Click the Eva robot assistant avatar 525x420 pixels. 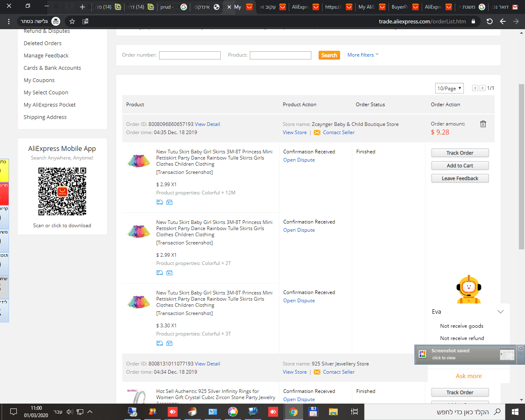pyautogui.click(x=468, y=290)
